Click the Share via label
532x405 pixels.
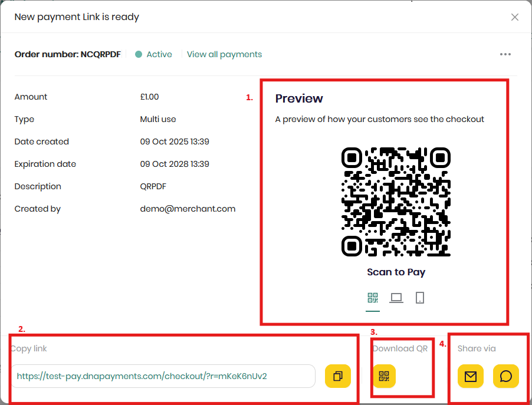477,348
